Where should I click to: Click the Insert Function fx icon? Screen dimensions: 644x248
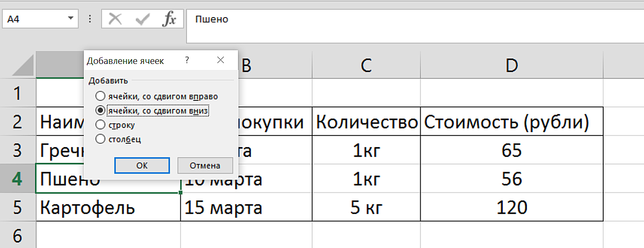[x=169, y=19]
